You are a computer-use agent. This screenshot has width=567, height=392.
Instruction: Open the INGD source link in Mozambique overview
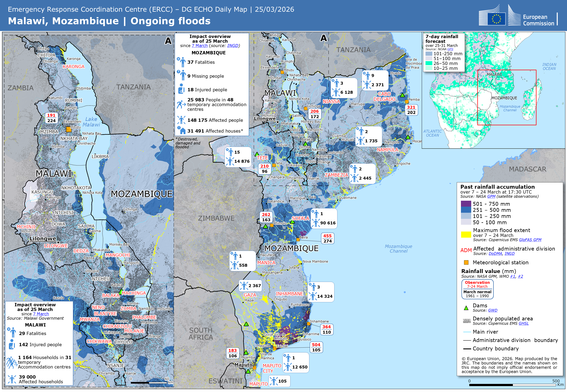[x=233, y=46]
